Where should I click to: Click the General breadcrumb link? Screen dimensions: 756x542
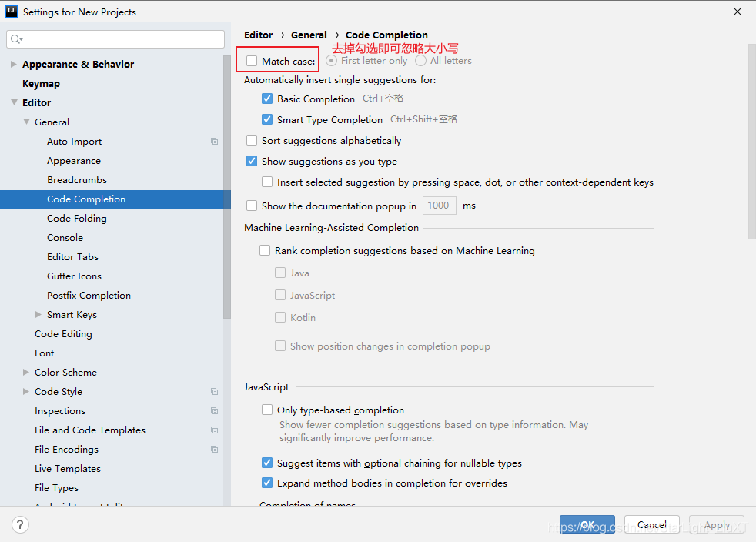point(309,35)
